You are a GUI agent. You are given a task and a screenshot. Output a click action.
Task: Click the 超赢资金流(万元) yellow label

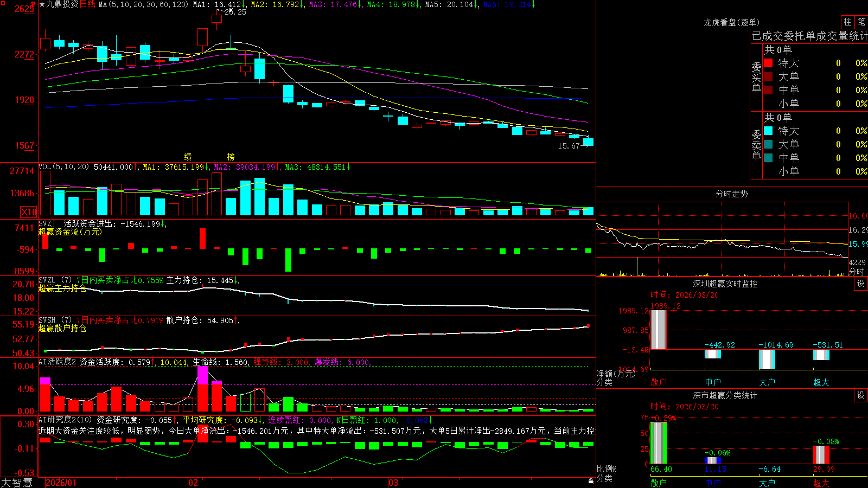click(70, 232)
